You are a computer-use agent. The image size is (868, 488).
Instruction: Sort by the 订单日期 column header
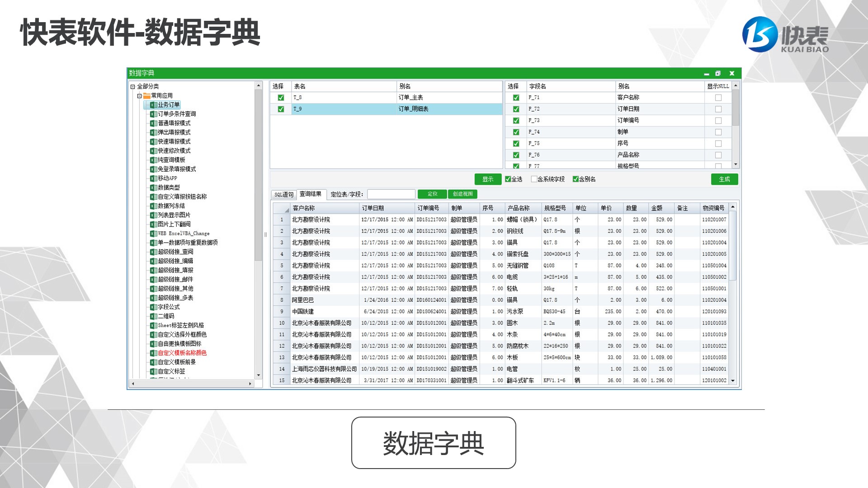(387, 208)
